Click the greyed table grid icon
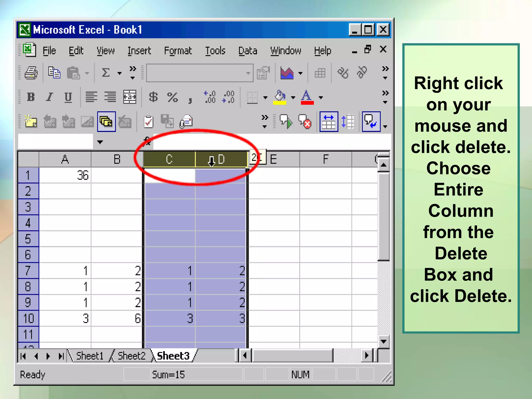The width and height of the screenshot is (532, 399). pos(320,73)
